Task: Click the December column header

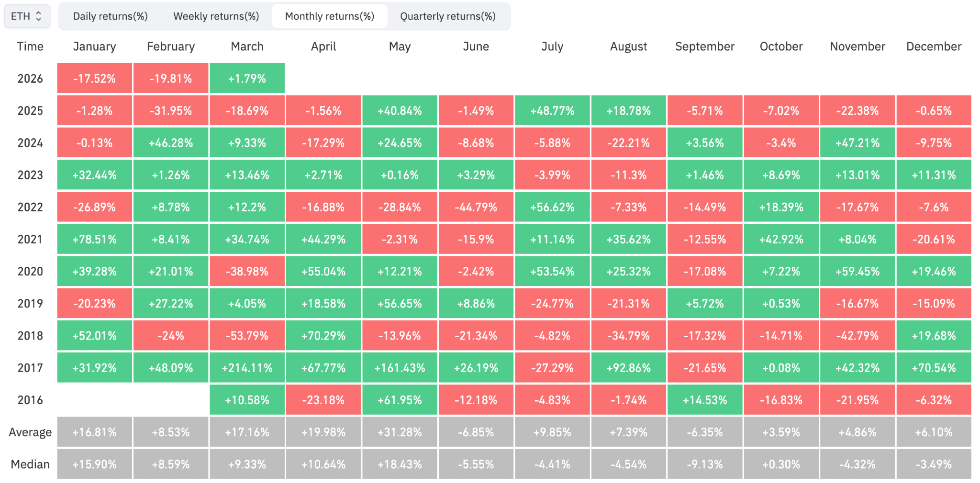Action: [x=933, y=46]
